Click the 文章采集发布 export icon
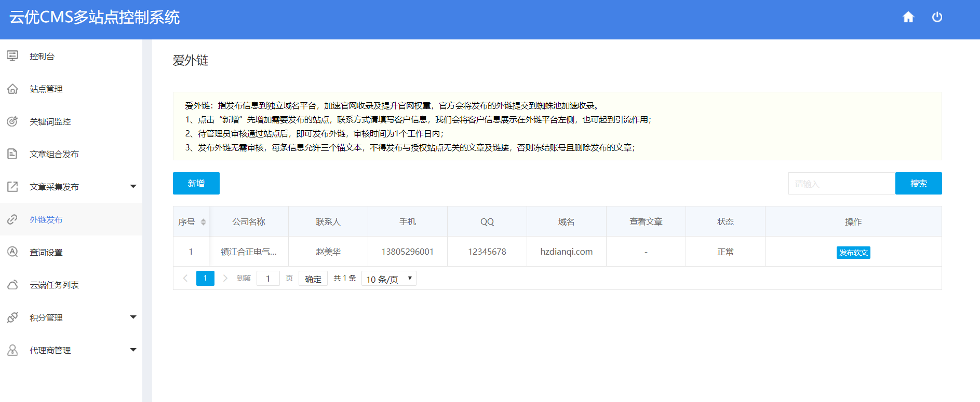Image resolution: width=980 pixels, height=402 pixels. coord(12,187)
